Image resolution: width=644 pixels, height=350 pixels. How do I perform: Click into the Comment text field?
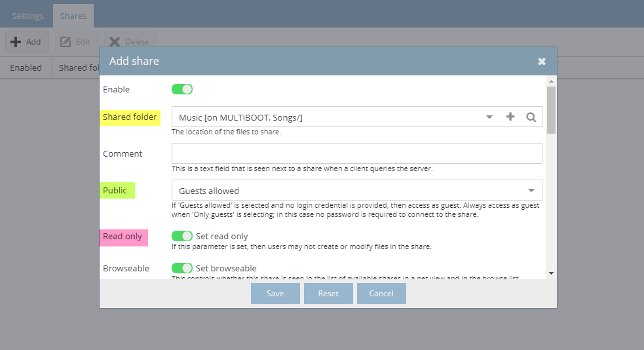(356, 153)
